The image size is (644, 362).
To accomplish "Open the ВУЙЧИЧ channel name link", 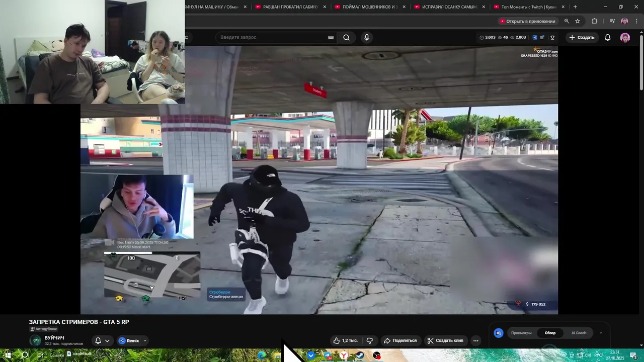I will (54, 338).
